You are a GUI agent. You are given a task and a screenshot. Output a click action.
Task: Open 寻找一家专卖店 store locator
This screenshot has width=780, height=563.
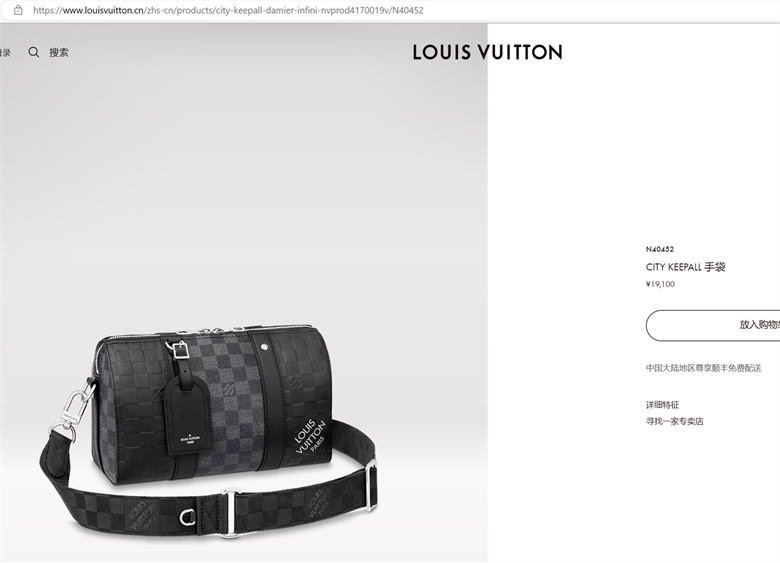click(675, 421)
